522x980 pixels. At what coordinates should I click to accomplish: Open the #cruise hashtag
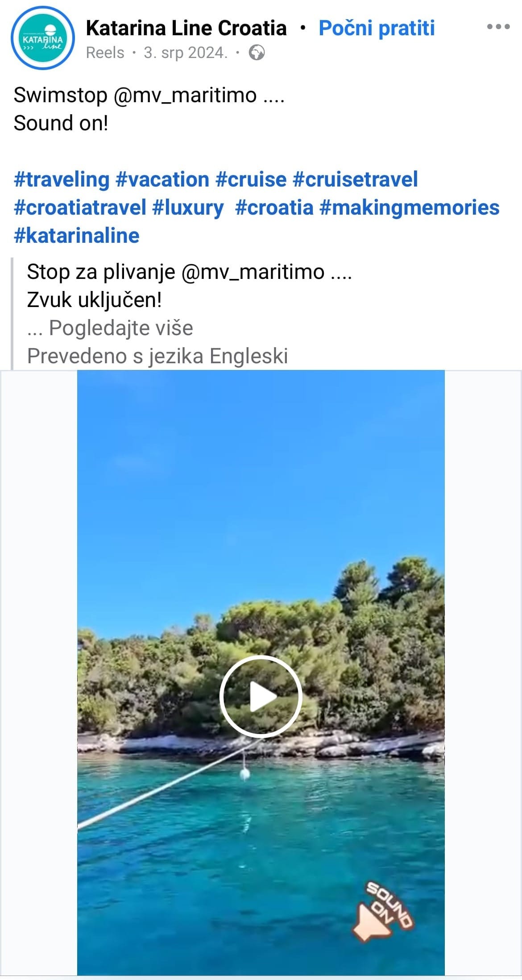point(251,179)
